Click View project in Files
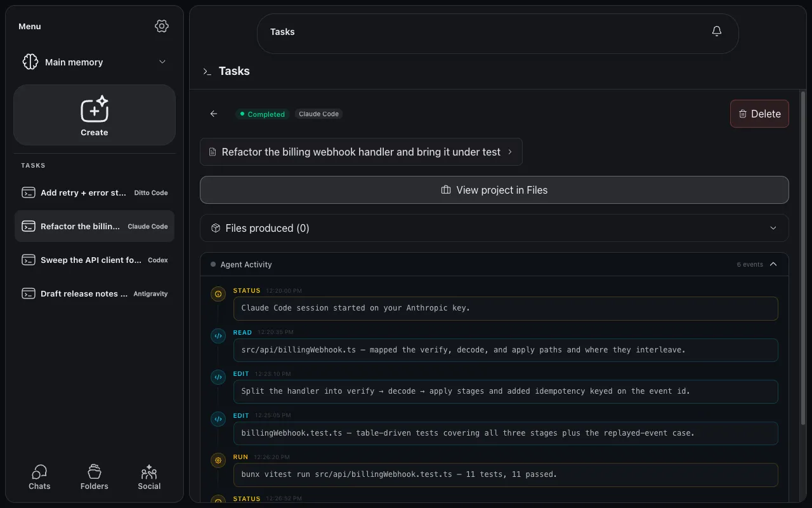 coord(494,190)
